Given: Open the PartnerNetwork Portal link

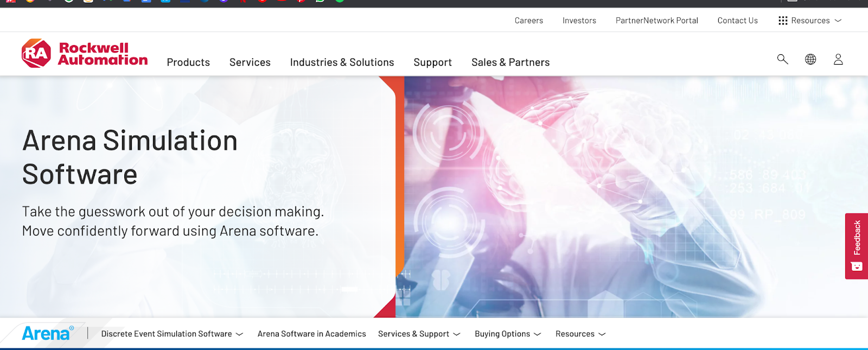Looking at the screenshot, I should click(x=657, y=21).
